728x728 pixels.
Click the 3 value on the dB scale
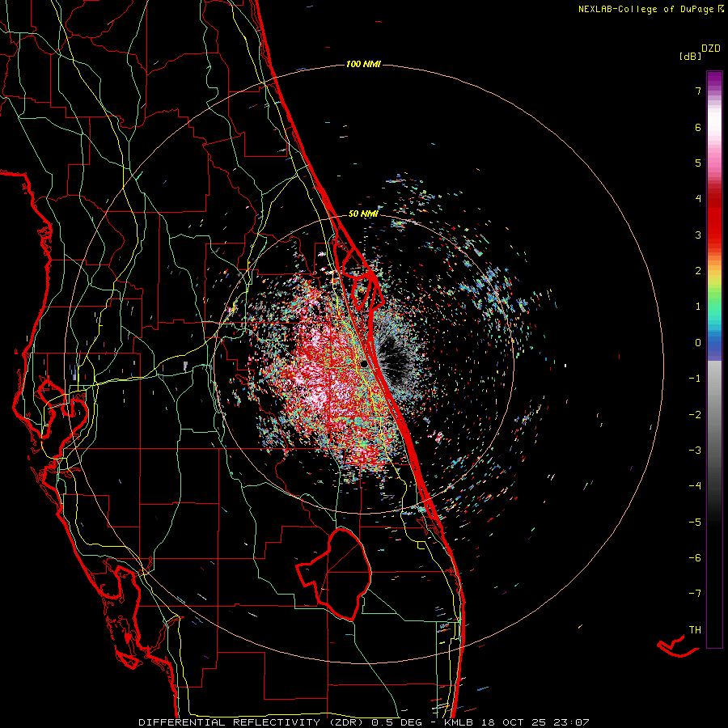click(698, 235)
